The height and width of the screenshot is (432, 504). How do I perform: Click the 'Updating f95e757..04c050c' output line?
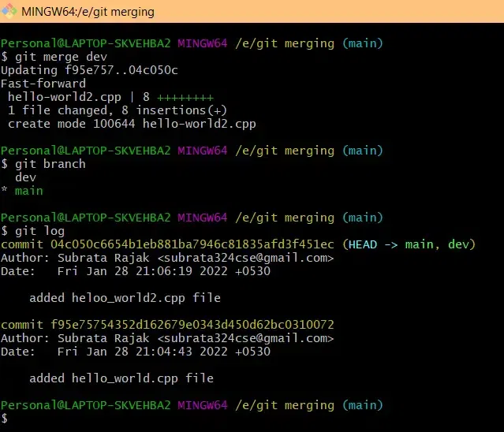89,70
